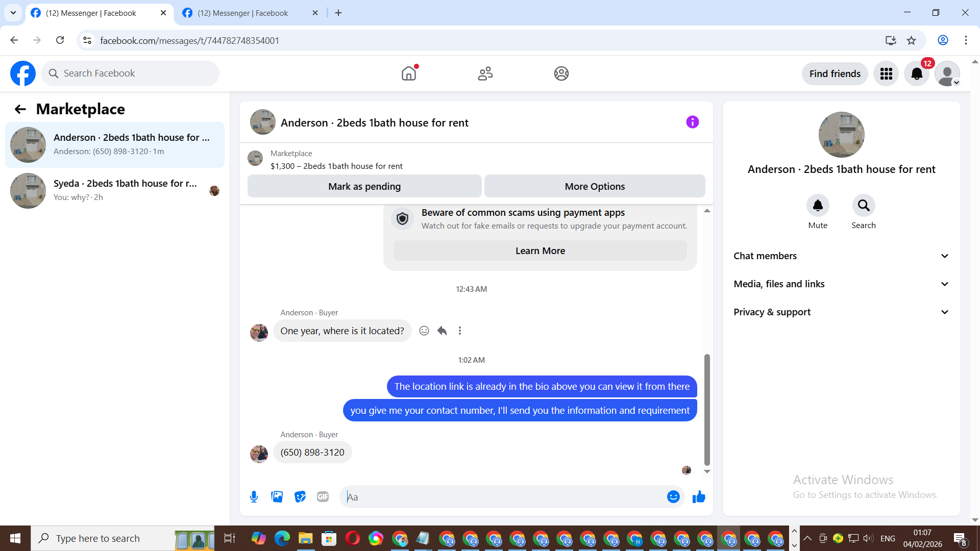Attach a photo using image icon
This screenshot has width=980, height=551.
click(277, 496)
